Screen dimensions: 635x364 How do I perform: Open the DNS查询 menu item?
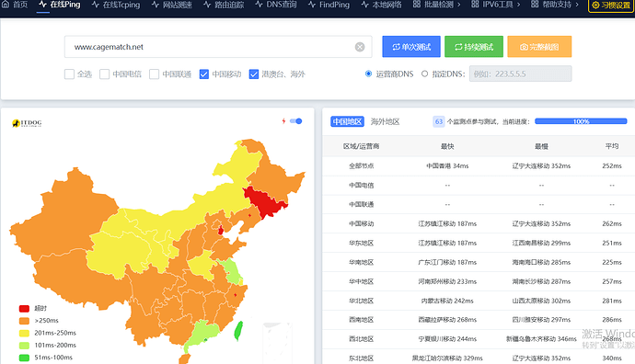[x=276, y=5]
